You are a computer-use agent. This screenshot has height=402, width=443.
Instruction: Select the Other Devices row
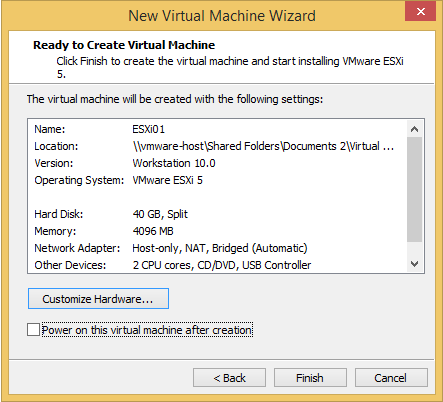[217, 265]
